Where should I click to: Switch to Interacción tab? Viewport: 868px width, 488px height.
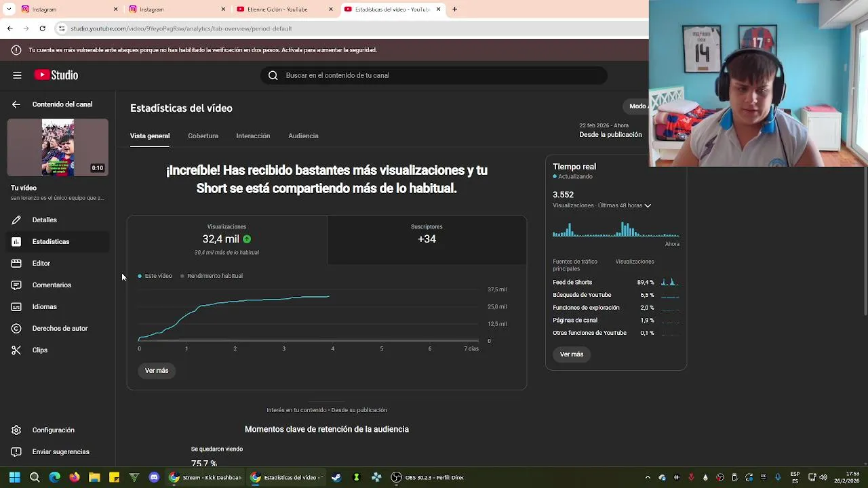coord(253,136)
